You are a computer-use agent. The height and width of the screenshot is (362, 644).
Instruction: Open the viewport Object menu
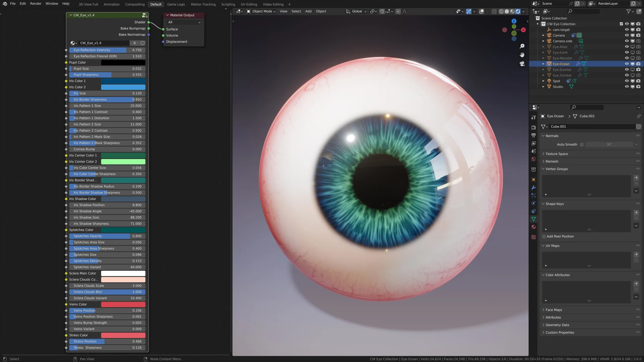click(x=321, y=11)
